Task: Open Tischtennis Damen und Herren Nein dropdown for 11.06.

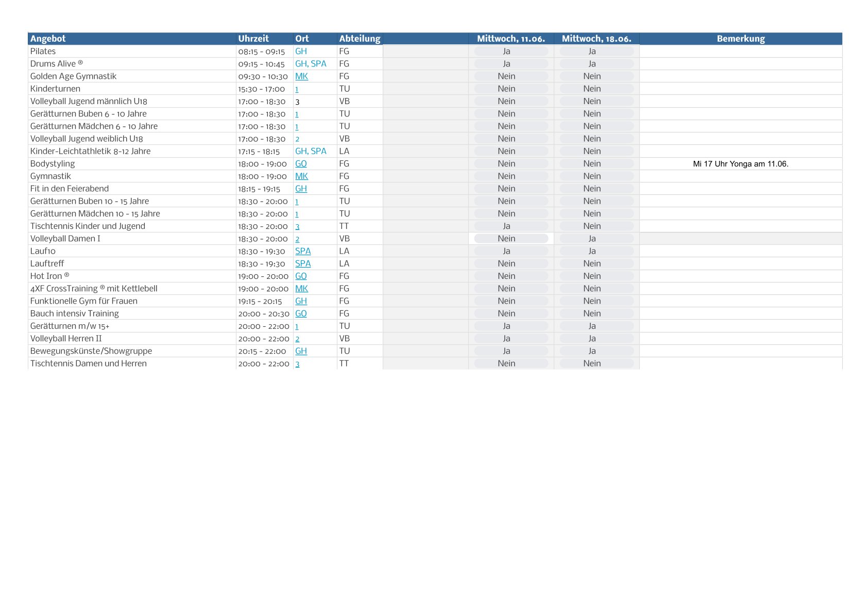Action: 511,363
